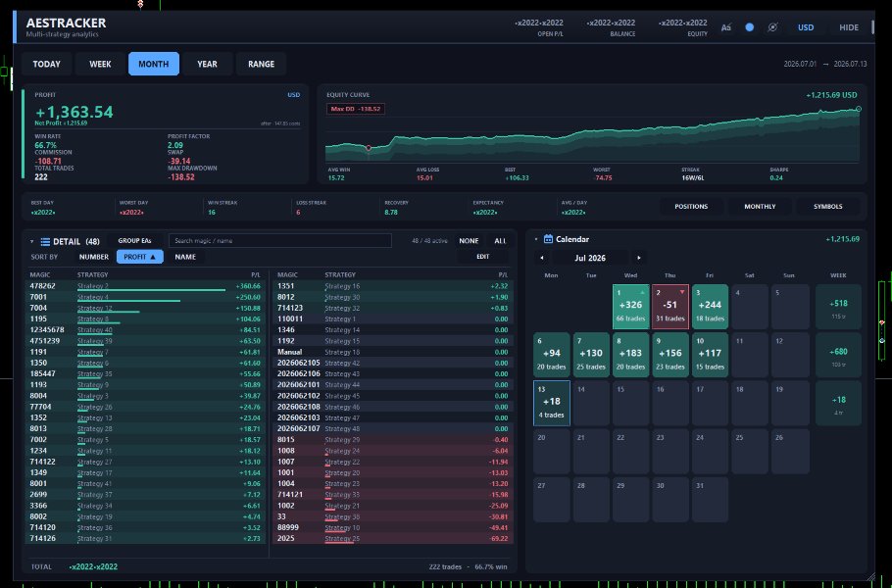Go to next month in calendar

click(x=639, y=258)
